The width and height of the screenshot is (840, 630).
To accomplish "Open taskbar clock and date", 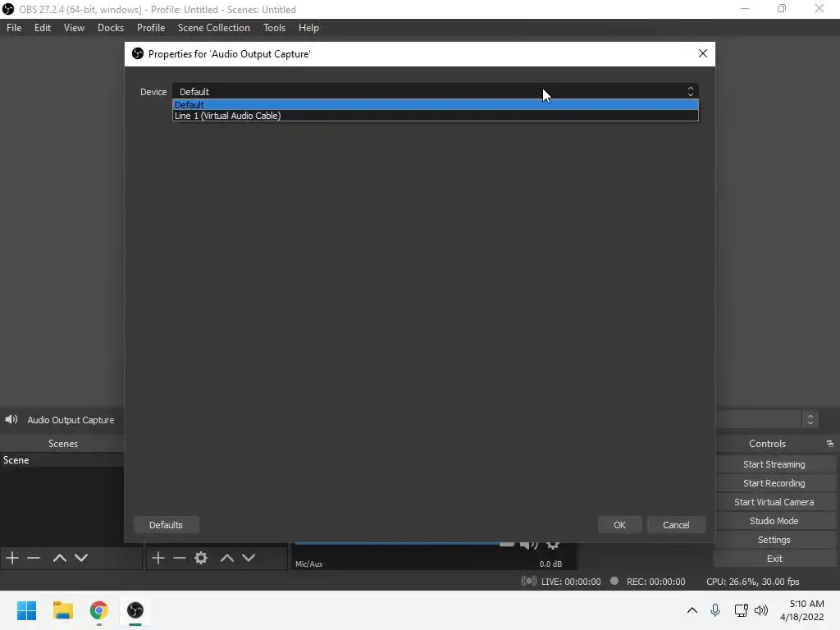I will (x=802, y=610).
